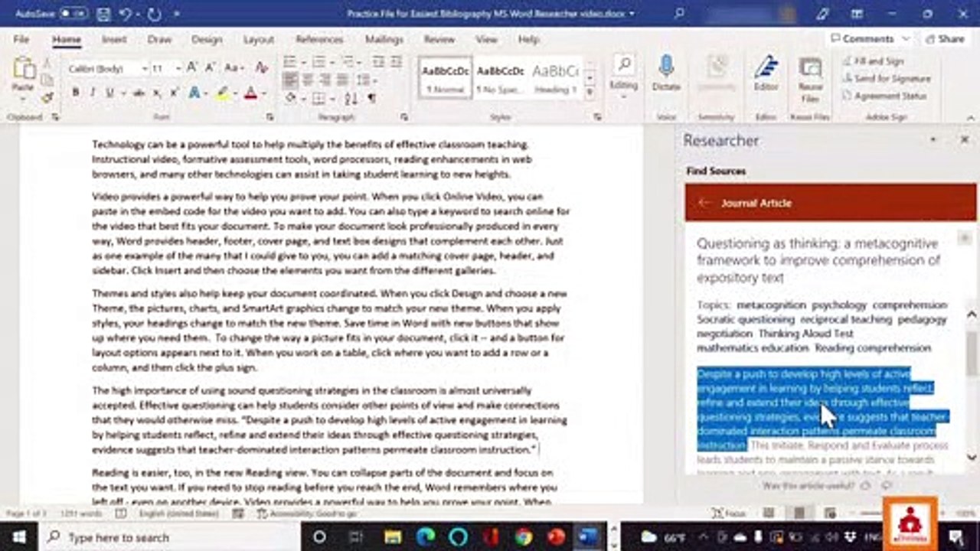Apply Superscript formatting
The height and width of the screenshot is (551, 980).
pyautogui.click(x=174, y=93)
